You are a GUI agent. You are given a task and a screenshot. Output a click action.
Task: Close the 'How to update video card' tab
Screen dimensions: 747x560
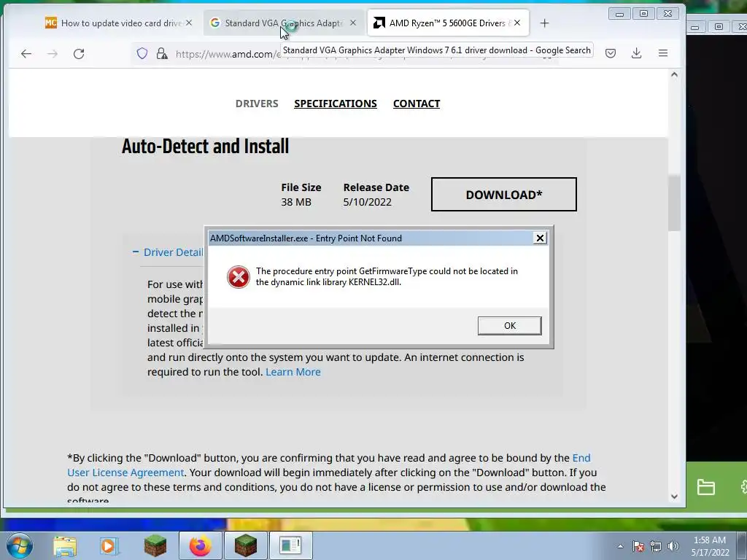189,23
